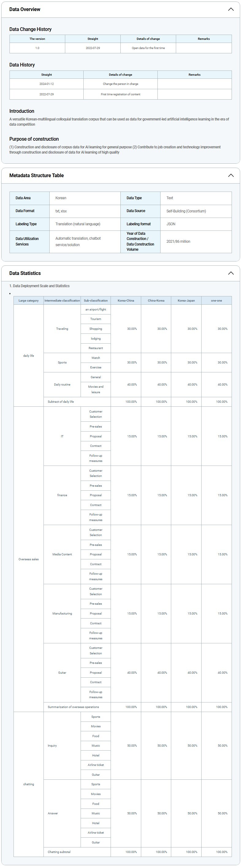Click the Data Overview heading
This screenshot has height=868, width=242.
(x=25, y=10)
